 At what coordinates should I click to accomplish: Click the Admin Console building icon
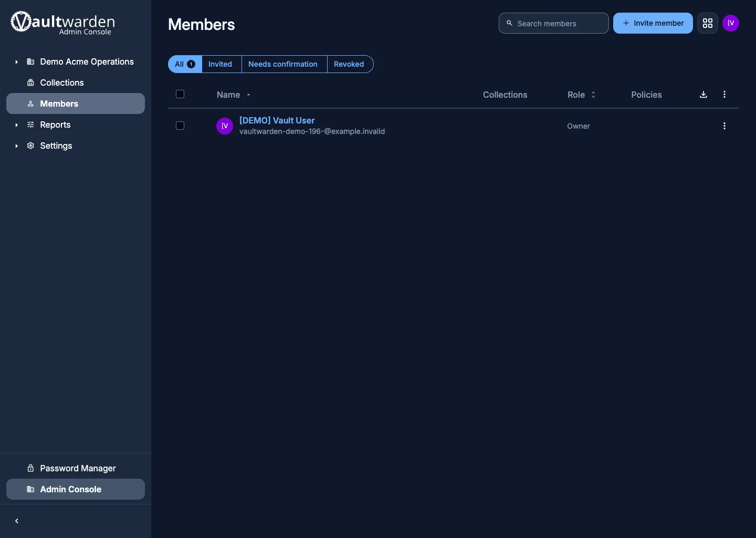(x=30, y=489)
